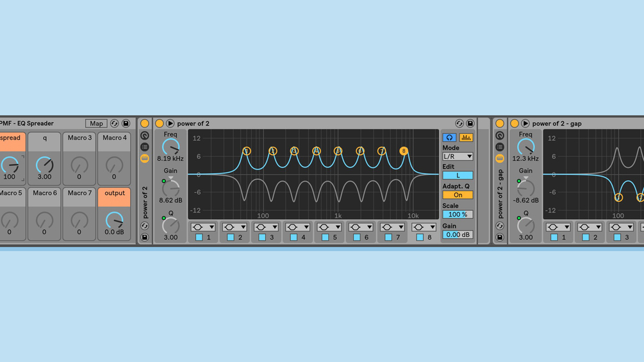Image resolution: width=644 pixels, height=362 pixels.
Task: Toggle band 1 activator in power of 2 EQ
Action: point(199,237)
